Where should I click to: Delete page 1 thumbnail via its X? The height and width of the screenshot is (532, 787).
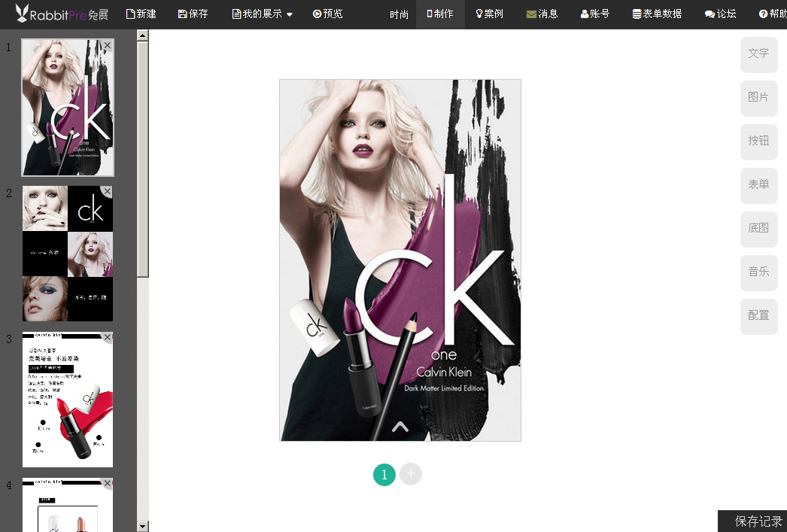pyautogui.click(x=108, y=46)
